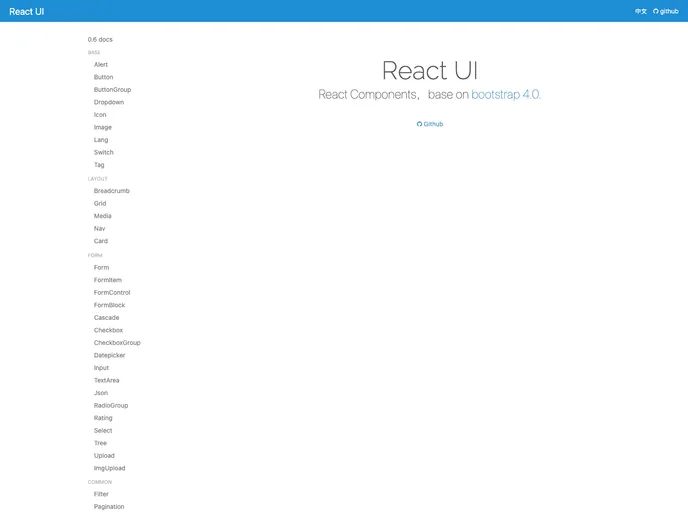Go to the Nav docs

(x=100, y=229)
